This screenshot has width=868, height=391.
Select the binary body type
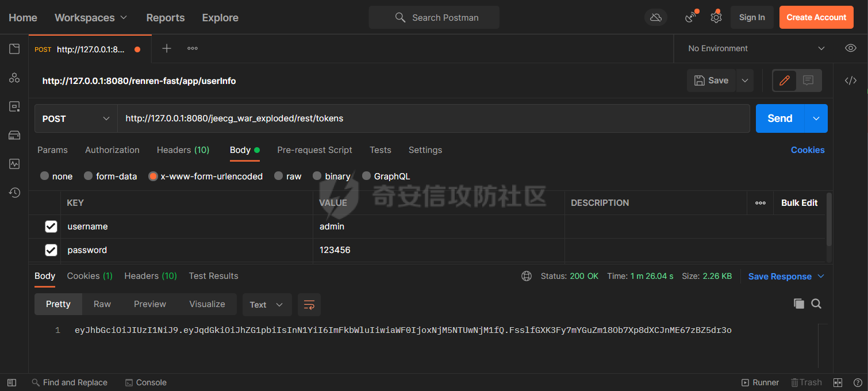click(x=317, y=177)
